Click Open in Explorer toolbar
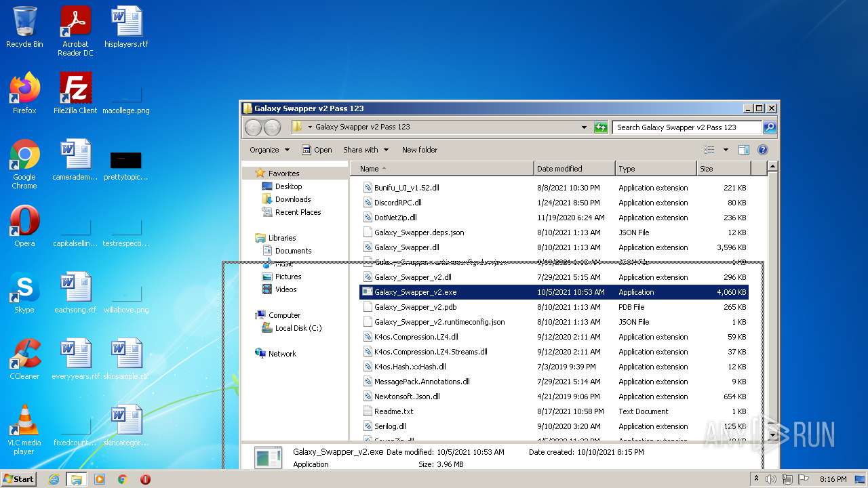 click(317, 150)
